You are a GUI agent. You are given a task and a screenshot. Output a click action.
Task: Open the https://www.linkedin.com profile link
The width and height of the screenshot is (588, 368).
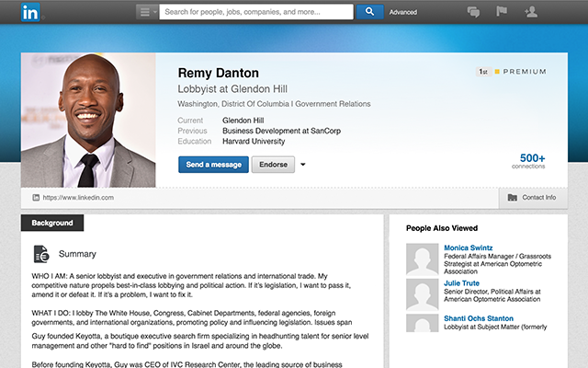78,198
